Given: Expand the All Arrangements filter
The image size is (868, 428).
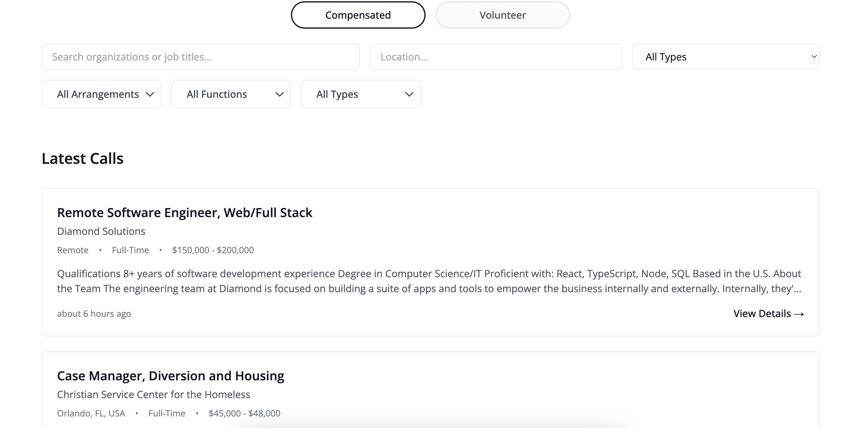Looking at the screenshot, I should click(101, 94).
